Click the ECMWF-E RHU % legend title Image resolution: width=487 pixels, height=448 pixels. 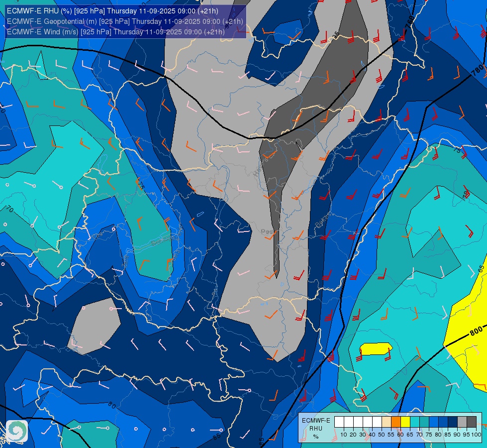(316, 429)
